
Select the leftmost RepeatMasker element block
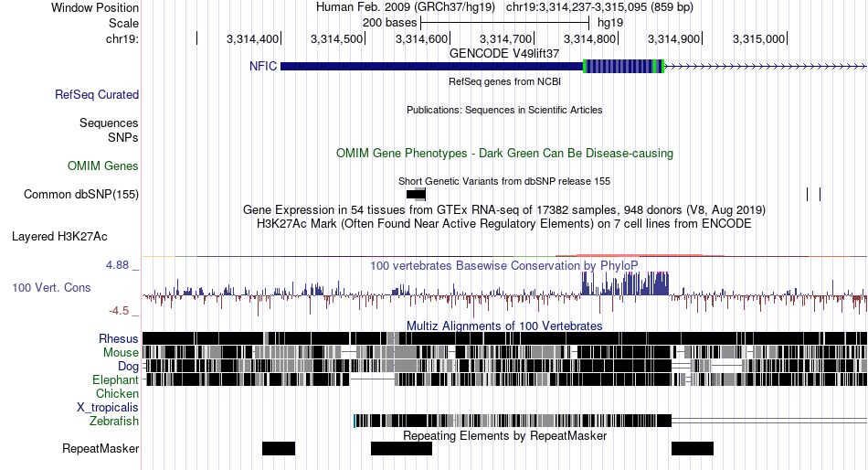click(x=279, y=448)
